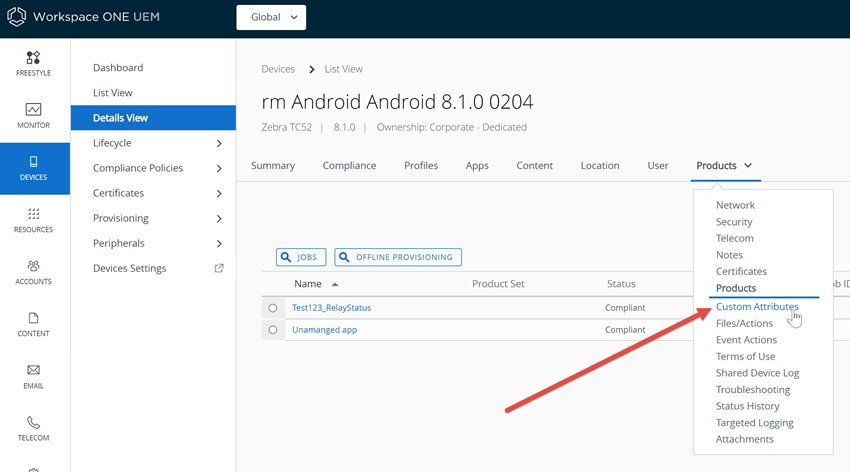Choose Telecom from the dropdown menu
Screen dimensions: 850x472
[x=735, y=238]
